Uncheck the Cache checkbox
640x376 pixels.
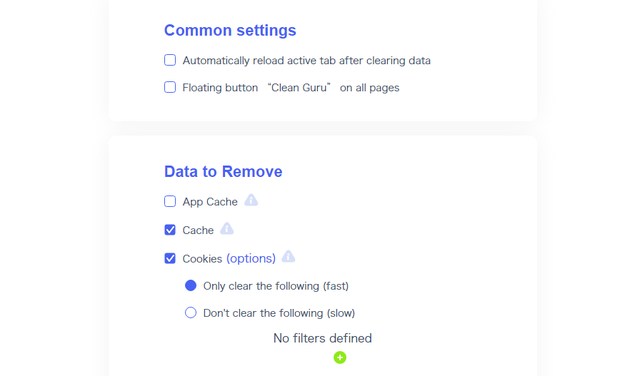(170, 230)
